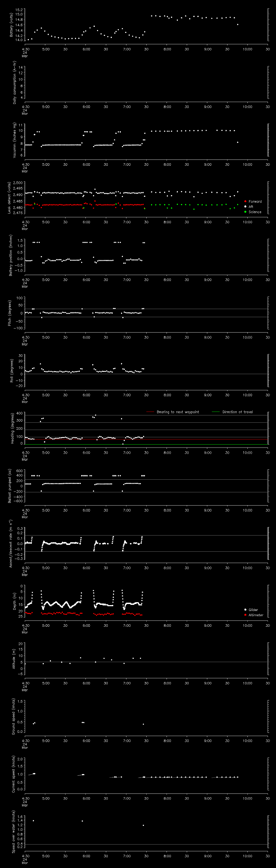Click the green Direction of travel legend line

(x=216, y=412)
